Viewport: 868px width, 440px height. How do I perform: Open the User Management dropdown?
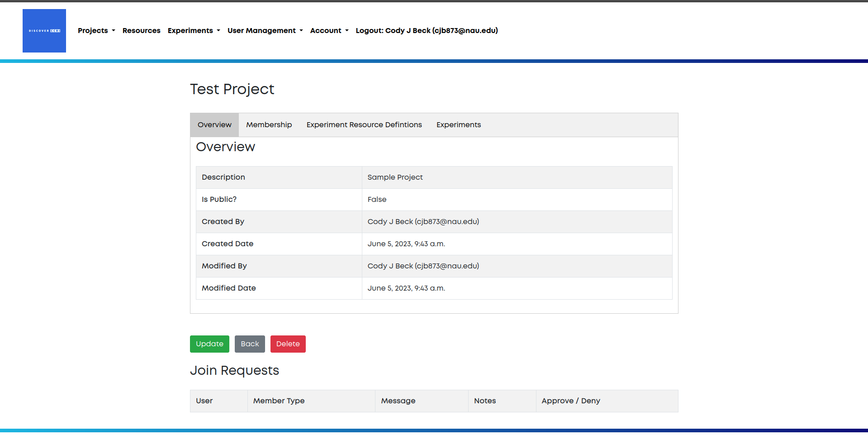(265, 31)
